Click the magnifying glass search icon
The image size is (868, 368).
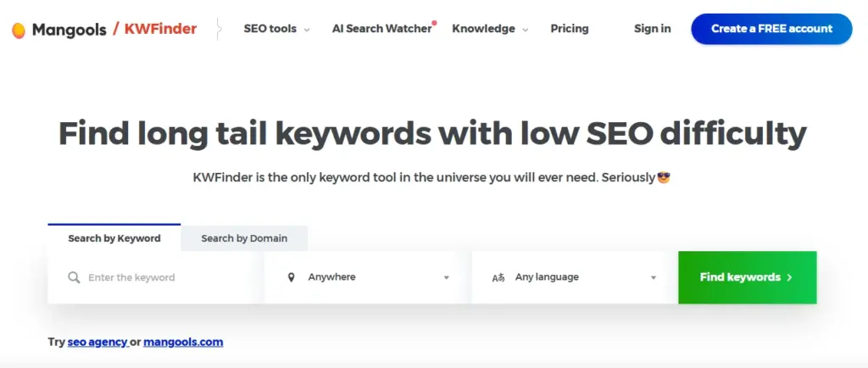click(x=74, y=277)
